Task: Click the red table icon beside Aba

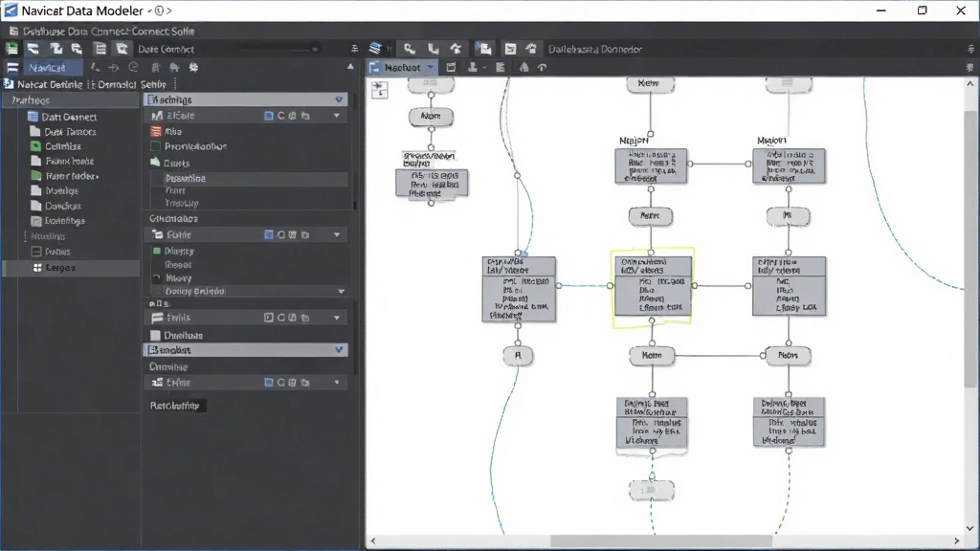Action: 156,131
